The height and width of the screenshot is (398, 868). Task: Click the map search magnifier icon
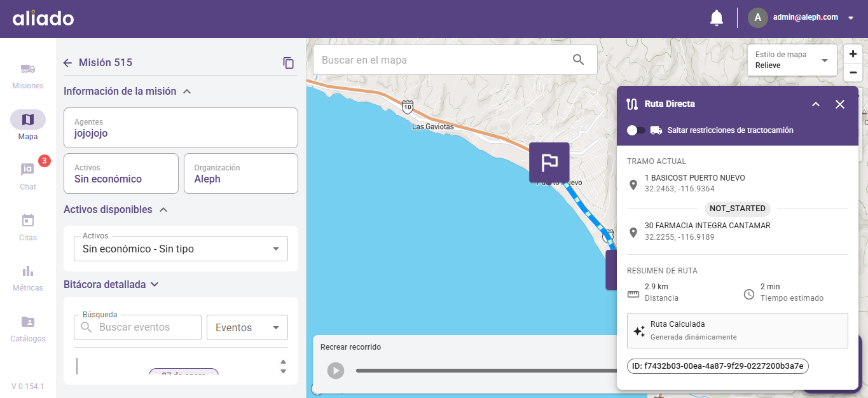point(578,60)
